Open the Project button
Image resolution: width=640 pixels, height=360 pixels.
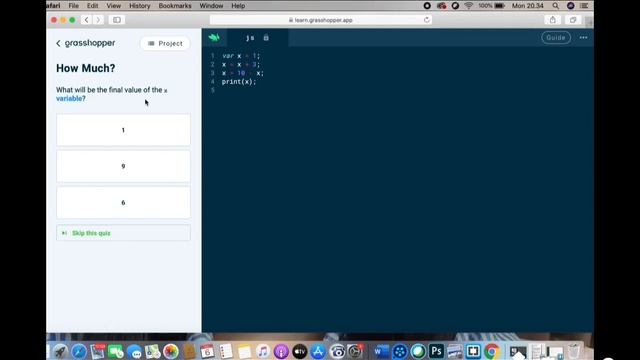165,43
